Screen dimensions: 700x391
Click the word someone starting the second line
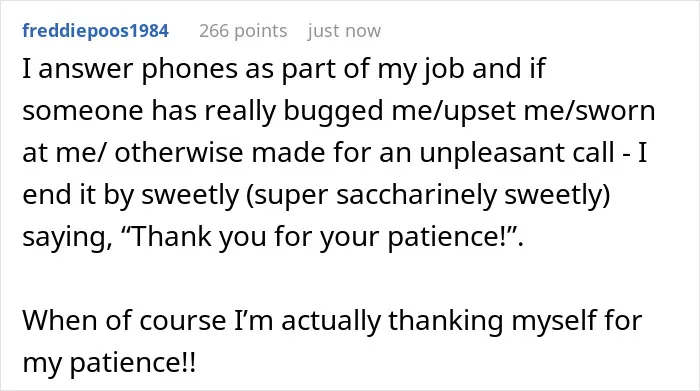point(83,111)
